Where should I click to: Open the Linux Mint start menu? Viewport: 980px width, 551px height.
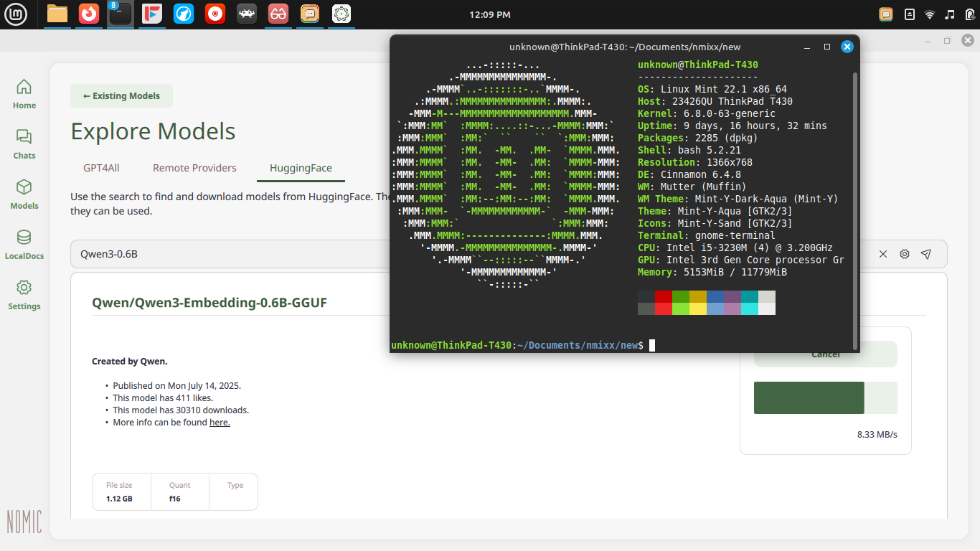point(16,14)
